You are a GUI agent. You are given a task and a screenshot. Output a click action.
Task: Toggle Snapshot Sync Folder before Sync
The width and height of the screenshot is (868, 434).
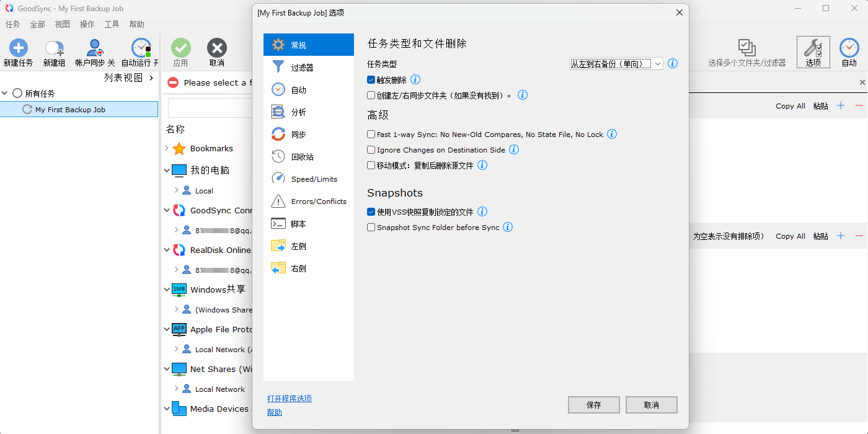(x=371, y=228)
